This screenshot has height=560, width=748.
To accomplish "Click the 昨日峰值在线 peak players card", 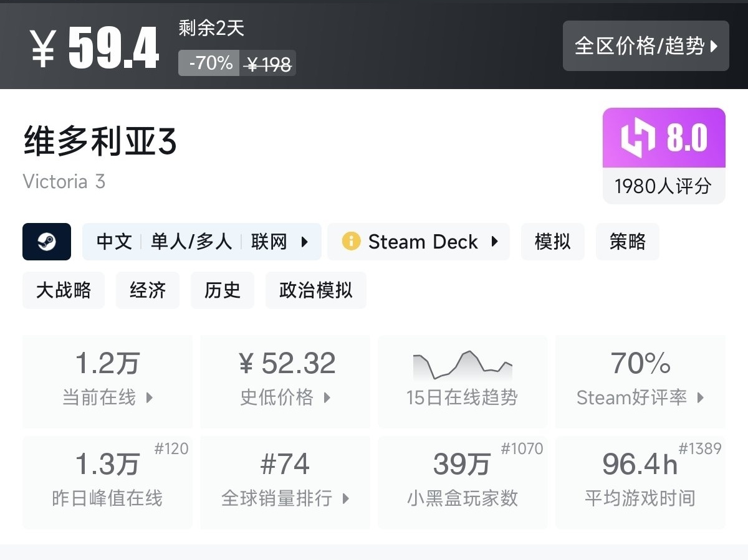I will coord(107,482).
